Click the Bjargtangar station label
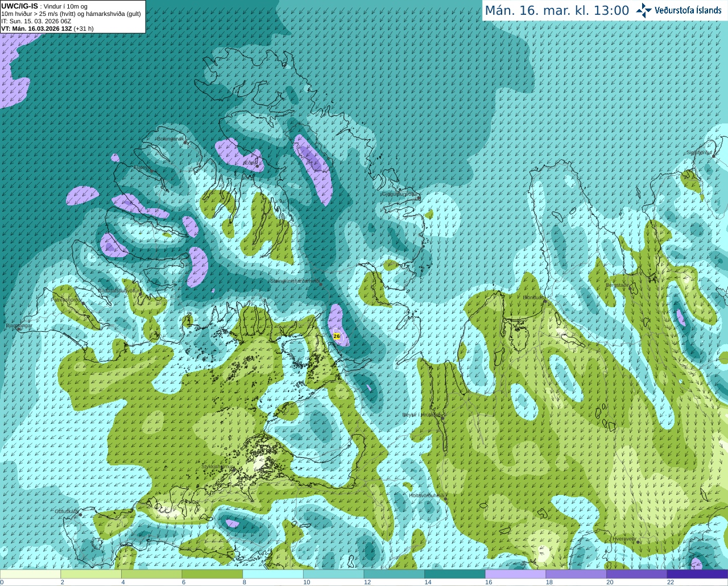 [19, 325]
